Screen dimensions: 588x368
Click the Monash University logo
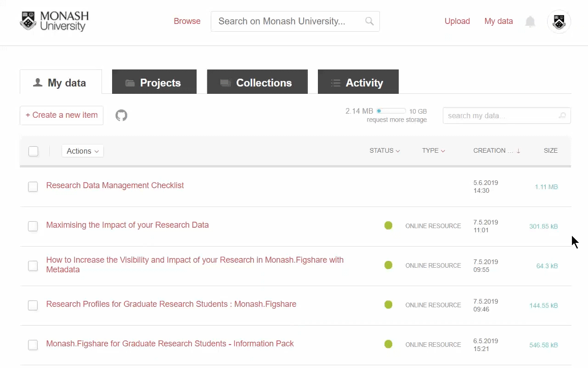pyautogui.click(x=54, y=22)
